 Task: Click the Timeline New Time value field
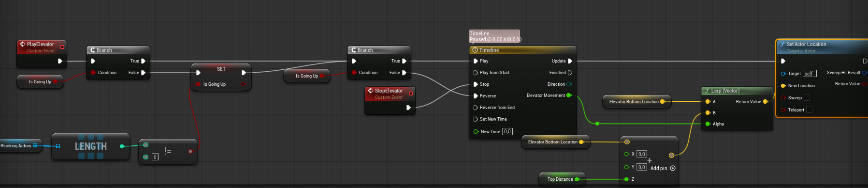pyautogui.click(x=507, y=132)
